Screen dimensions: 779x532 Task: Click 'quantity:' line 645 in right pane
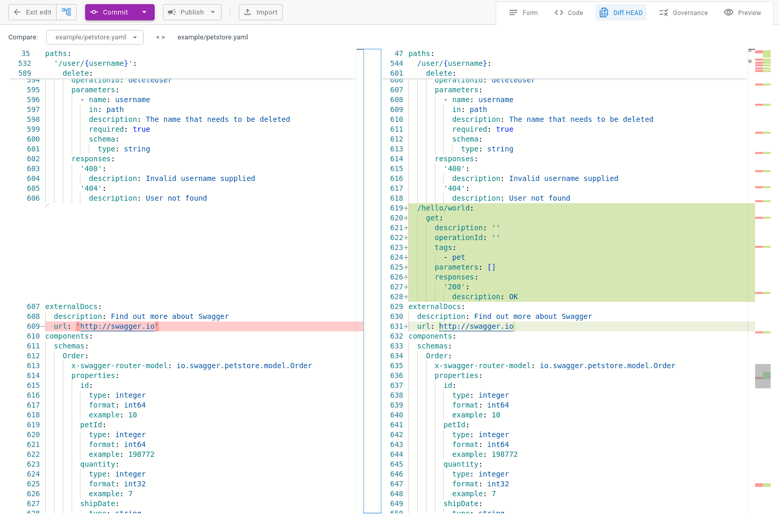point(462,464)
